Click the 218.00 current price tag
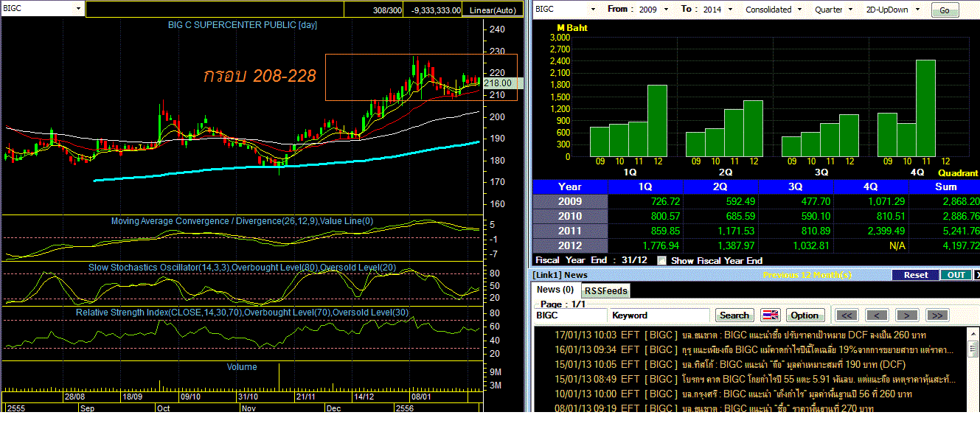Viewport: 980px width, 443px height. click(x=501, y=83)
